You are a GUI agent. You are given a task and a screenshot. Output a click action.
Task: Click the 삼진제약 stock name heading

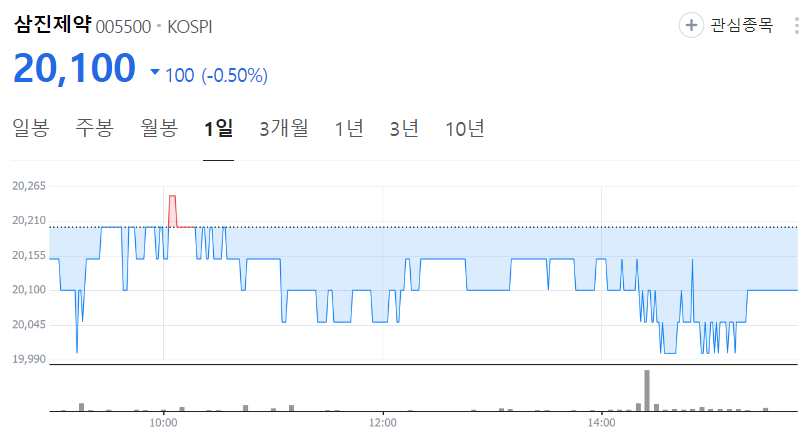click(52, 24)
